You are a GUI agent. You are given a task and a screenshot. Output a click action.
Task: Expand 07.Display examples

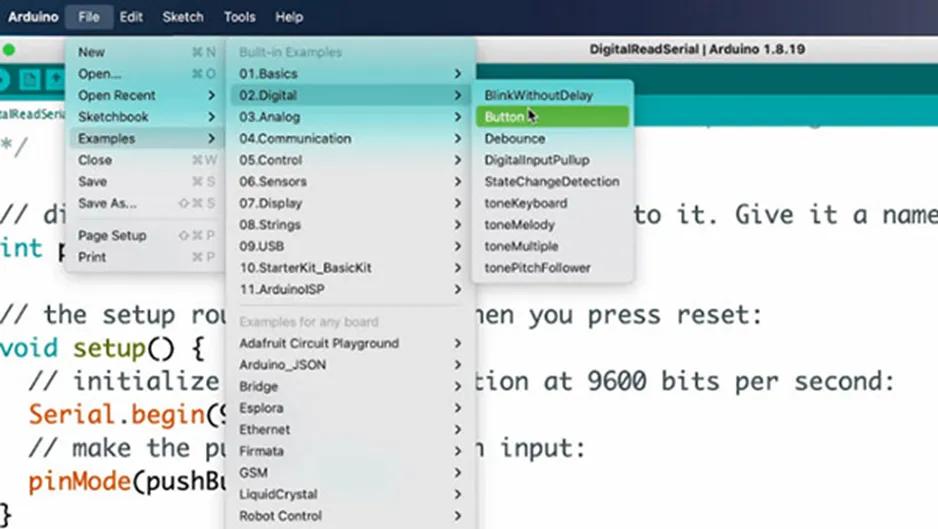click(351, 203)
